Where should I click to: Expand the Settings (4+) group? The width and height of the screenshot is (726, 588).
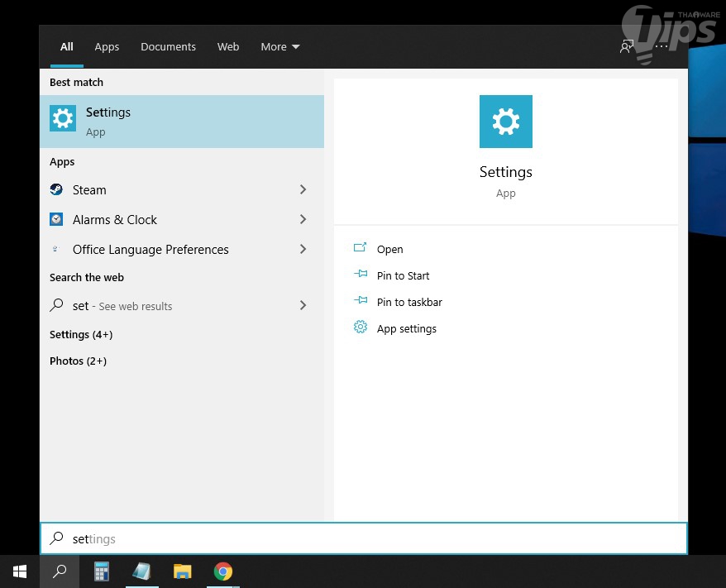click(81, 334)
